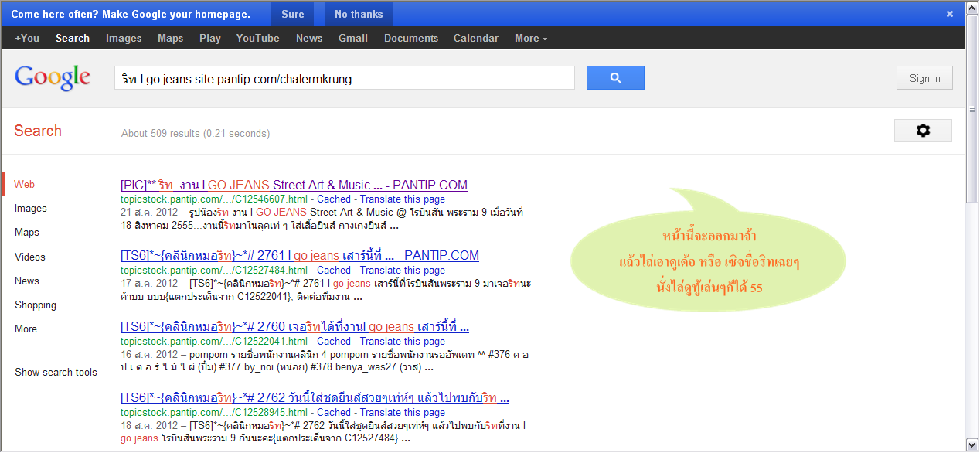
Task: Translate this page for C12522041 result
Action: pos(403,341)
